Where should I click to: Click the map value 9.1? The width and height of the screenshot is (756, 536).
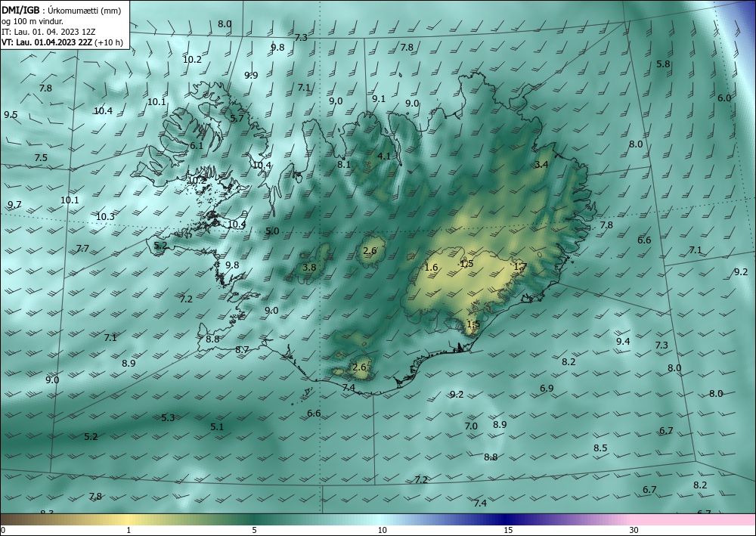pos(379,99)
